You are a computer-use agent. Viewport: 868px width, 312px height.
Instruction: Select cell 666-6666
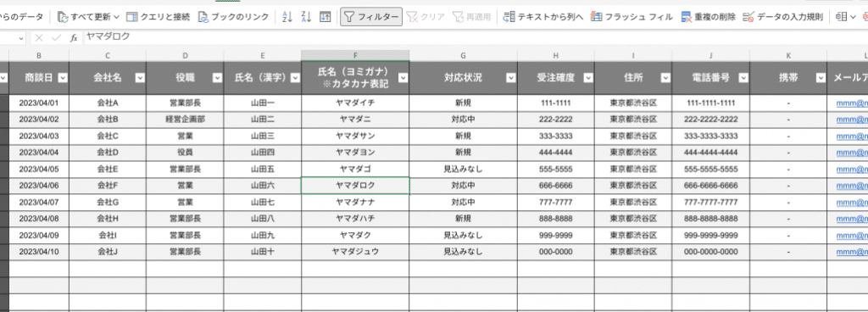click(556, 186)
